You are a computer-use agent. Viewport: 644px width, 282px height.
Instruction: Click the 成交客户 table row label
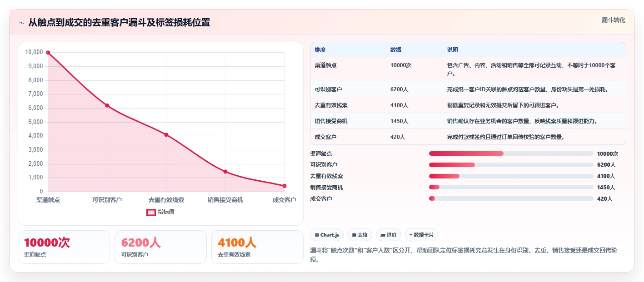pyautogui.click(x=326, y=137)
